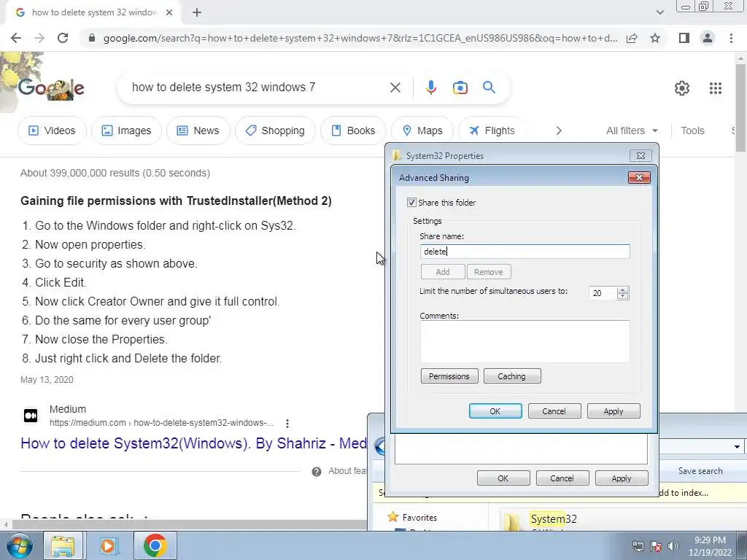Click the padlock site info icon
This screenshot has width=747, height=560.
point(92,38)
